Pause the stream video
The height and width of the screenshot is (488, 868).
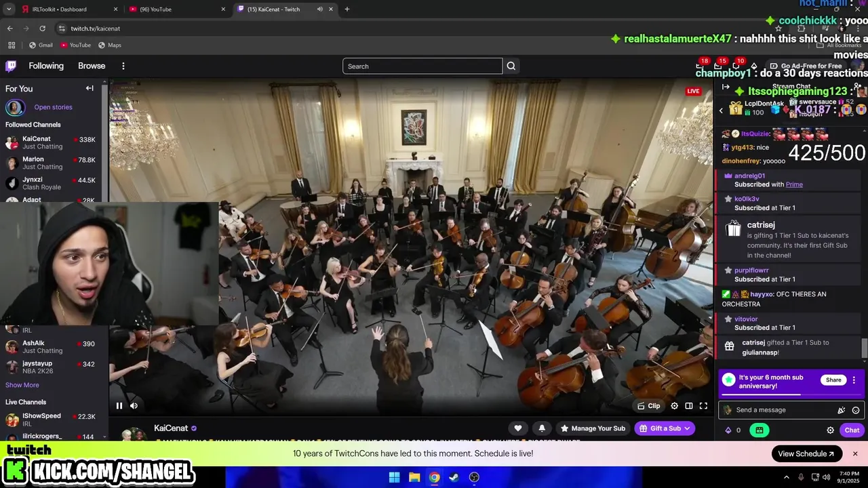[x=119, y=406]
